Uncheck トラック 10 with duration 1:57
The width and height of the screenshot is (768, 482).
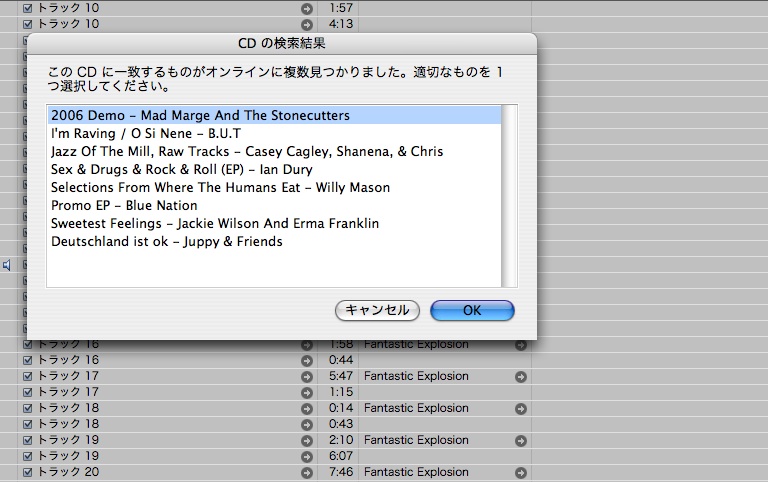tap(28, 8)
